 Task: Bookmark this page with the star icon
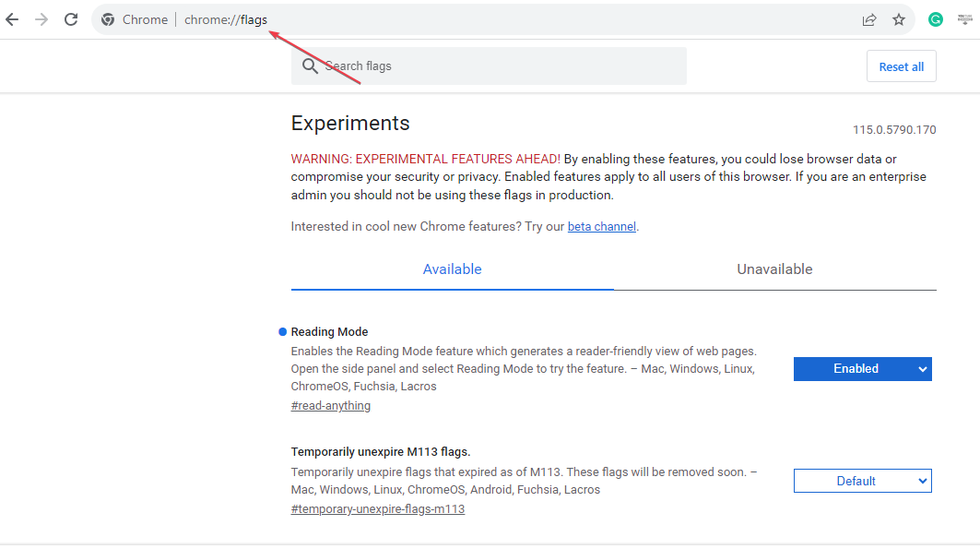tap(899, 19)
